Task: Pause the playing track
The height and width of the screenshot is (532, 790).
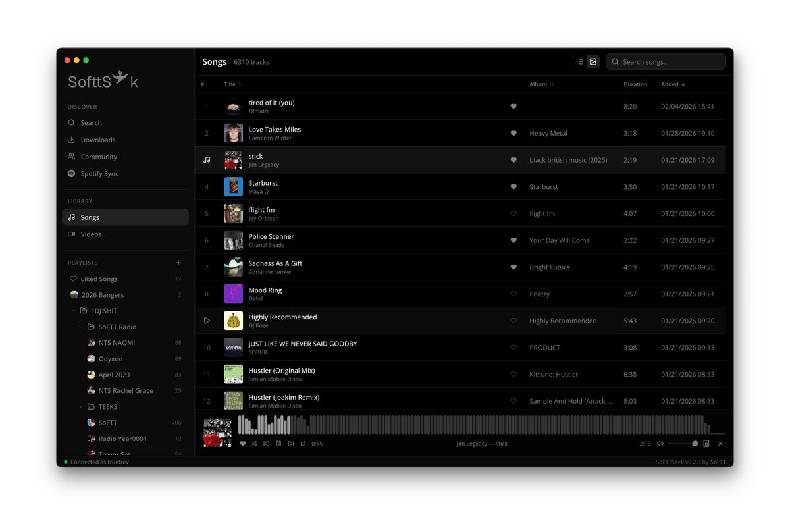Action: (x=278, y=444)
